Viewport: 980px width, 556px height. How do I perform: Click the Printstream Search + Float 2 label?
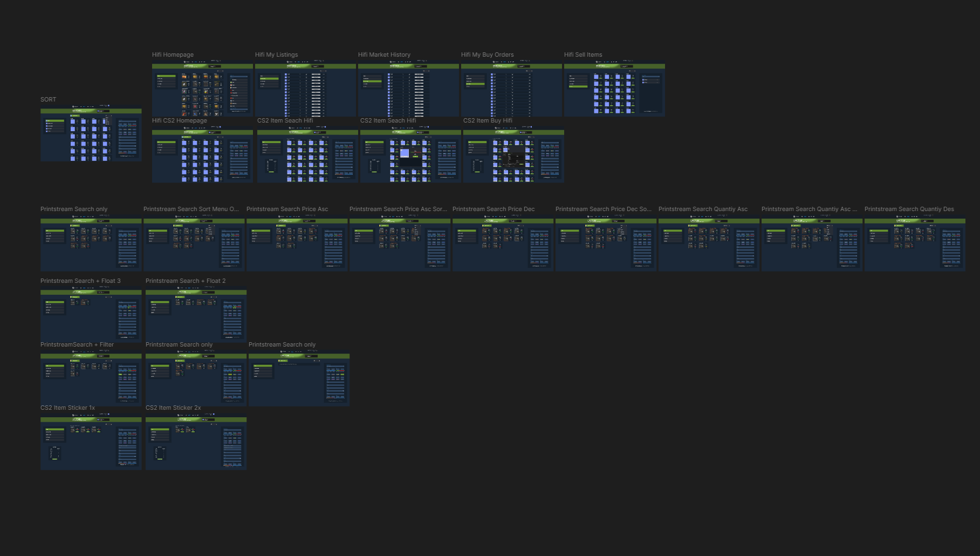tap(186, 281)
